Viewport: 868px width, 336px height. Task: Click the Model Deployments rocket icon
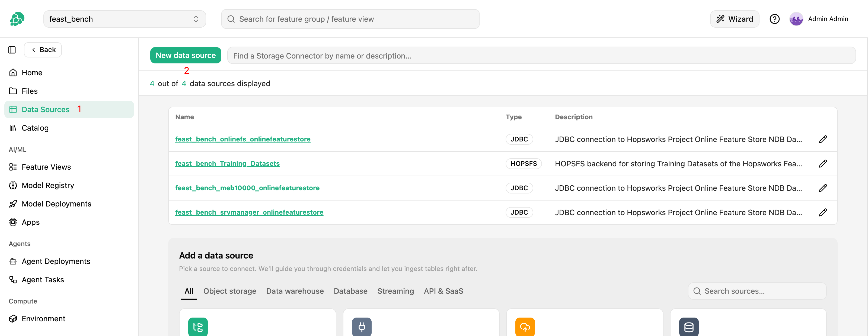tap(13, 204)
